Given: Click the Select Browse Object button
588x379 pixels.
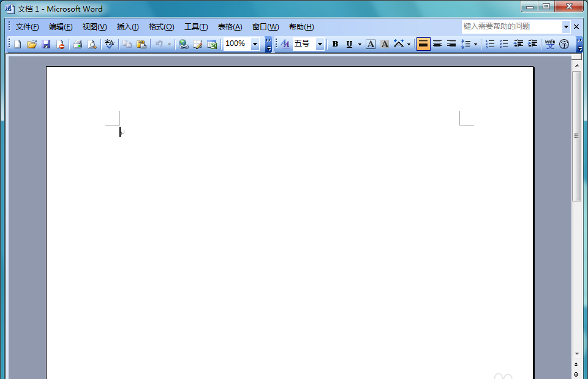Looking at the screenshot, I should coord(576,375).
